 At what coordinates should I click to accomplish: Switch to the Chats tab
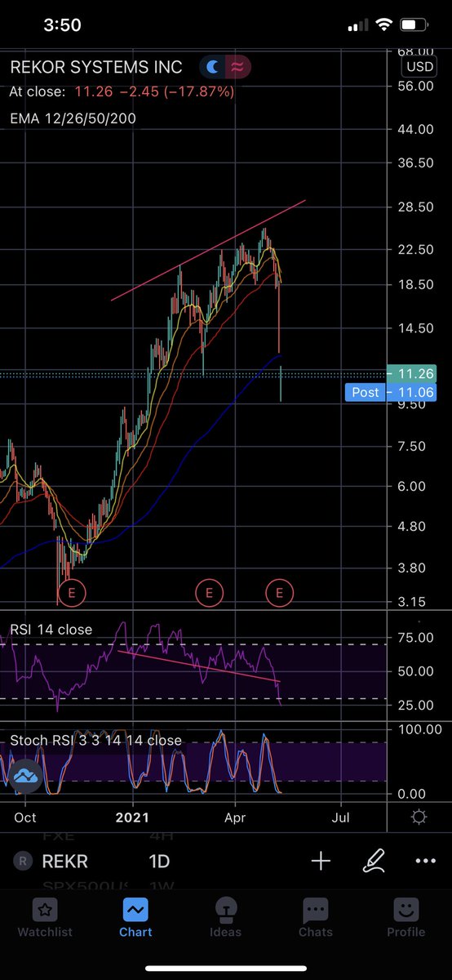pyautogui.click(x=316, y=918)
